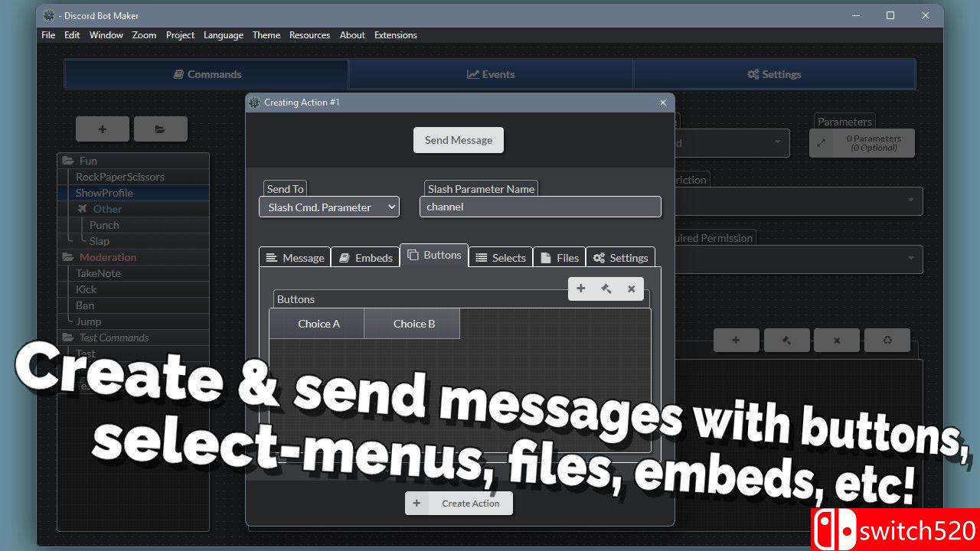Open the Selects tab
Image resolution: width=980 pixels, height=551 pixels.
coord(501,258)
